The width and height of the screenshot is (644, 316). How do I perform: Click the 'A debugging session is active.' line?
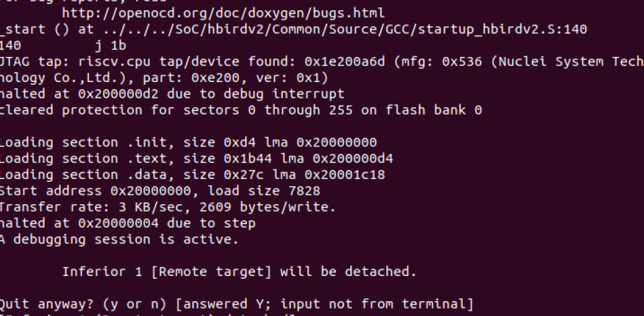click(x=119, y=239)
